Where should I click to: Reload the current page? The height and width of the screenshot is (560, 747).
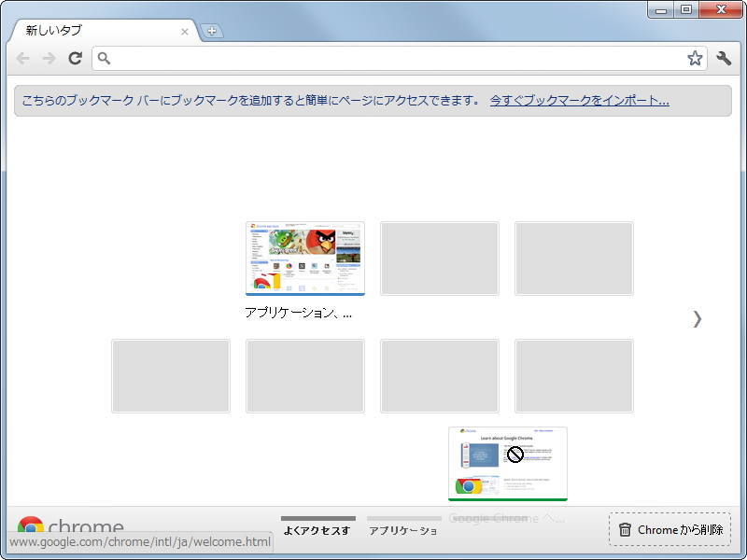pos(76,58)
